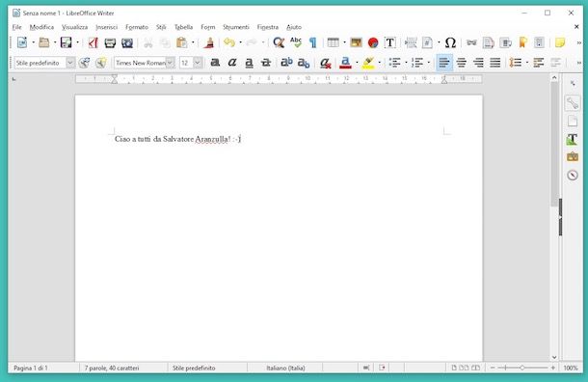Click the Paste clipboard icon
This screenshot has width=588, height=382.
182,42
